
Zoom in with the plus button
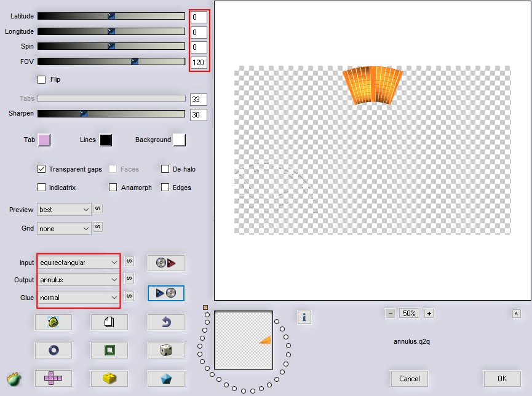coord(429,313)
